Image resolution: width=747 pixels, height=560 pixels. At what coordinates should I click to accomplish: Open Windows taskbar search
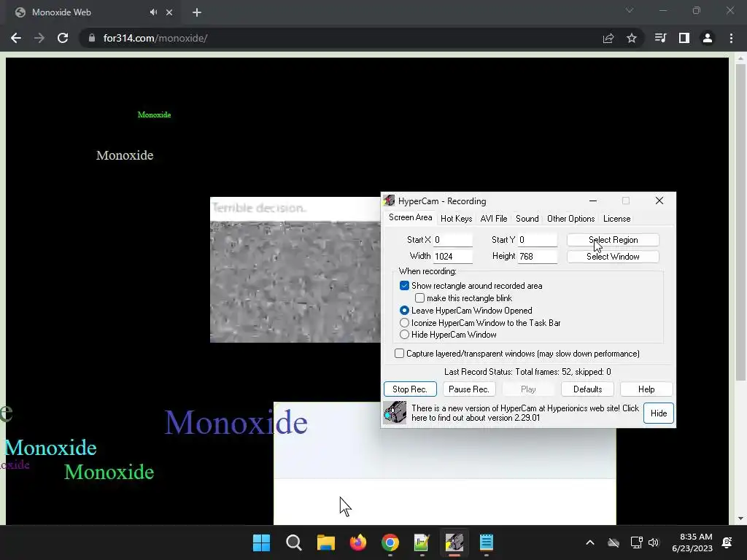[293, 542]
